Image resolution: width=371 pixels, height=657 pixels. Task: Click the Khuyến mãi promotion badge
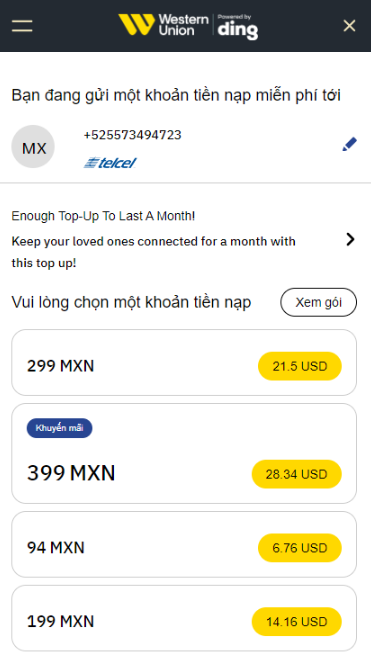(x=60, y=428)
